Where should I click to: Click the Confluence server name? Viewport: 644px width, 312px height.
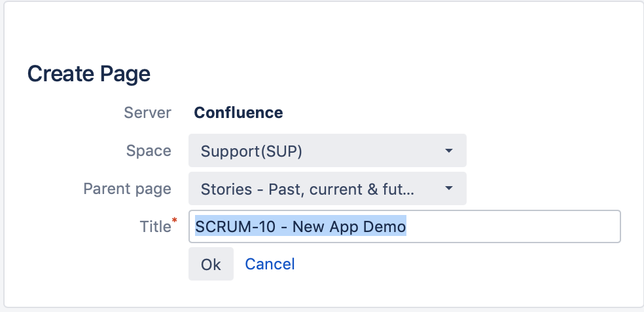pos(238,113)
